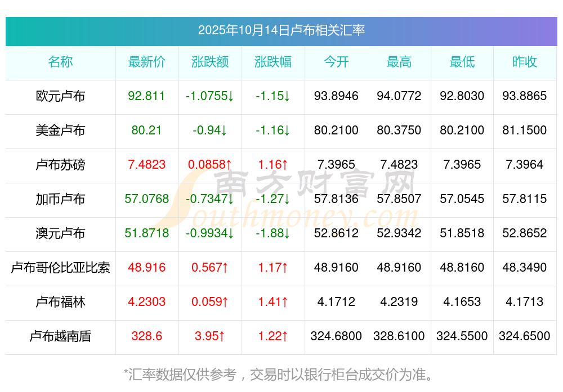Click change percent 1.16↑
This screenshot has width=563, height=392.
[273, 165]
